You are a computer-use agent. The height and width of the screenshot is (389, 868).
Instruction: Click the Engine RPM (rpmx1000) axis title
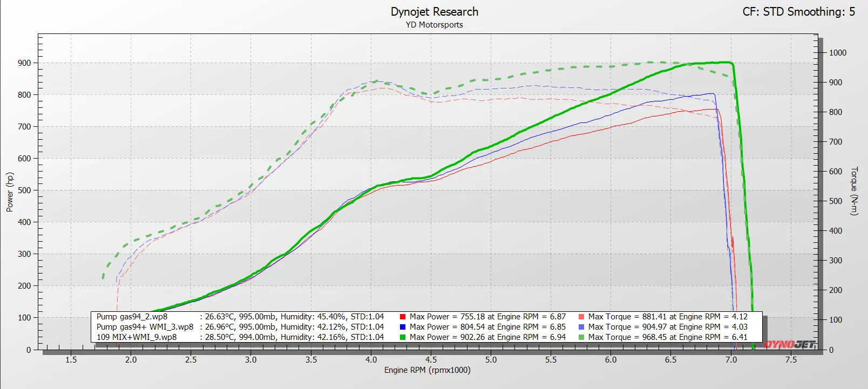click(x=427, y=370)
